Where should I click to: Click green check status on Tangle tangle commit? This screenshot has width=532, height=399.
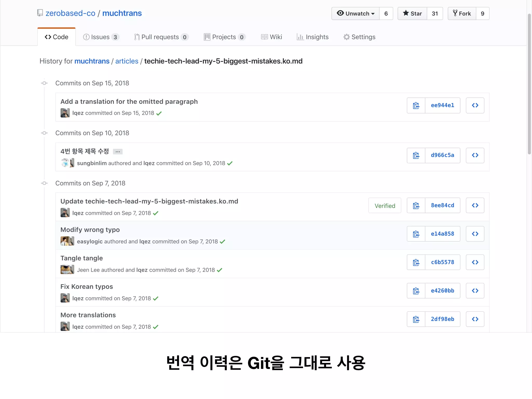coord(220,270)
